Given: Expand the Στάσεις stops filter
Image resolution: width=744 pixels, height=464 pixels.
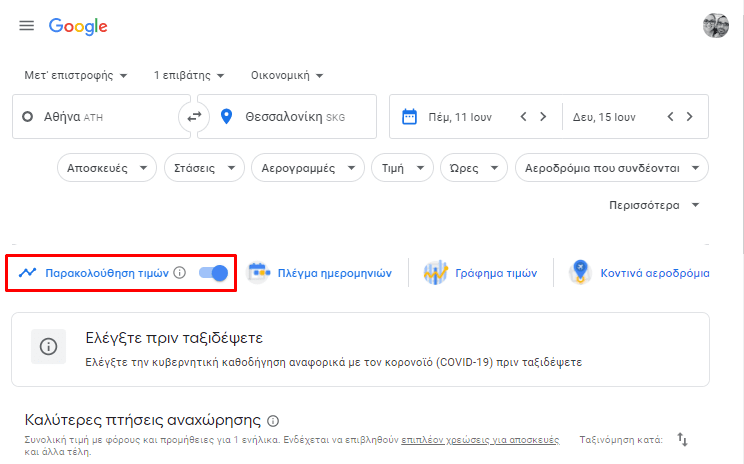Looking at the screenshot, I should click(x=205, y=168).
